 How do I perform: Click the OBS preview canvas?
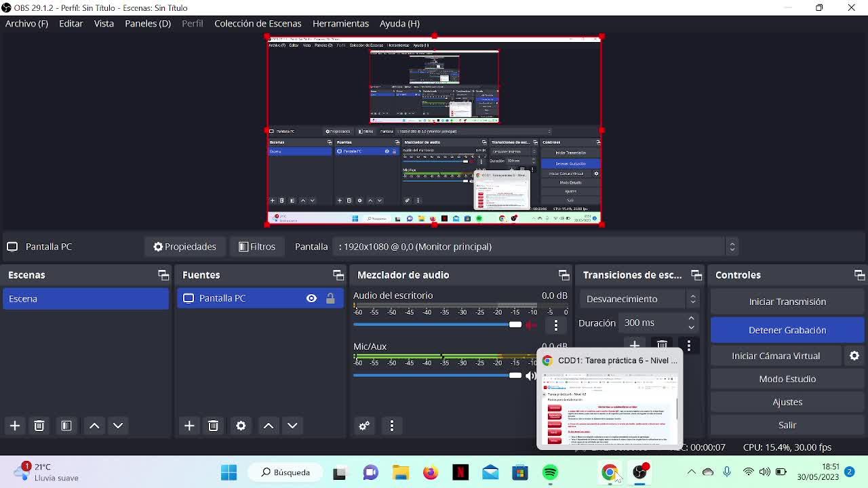point(434,131)
